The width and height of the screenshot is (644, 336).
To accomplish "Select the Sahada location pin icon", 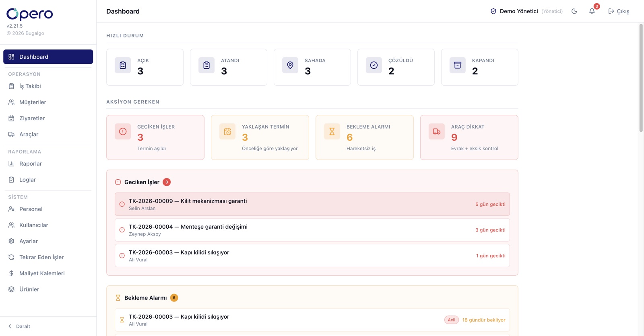I will click(x=290, y=65).
